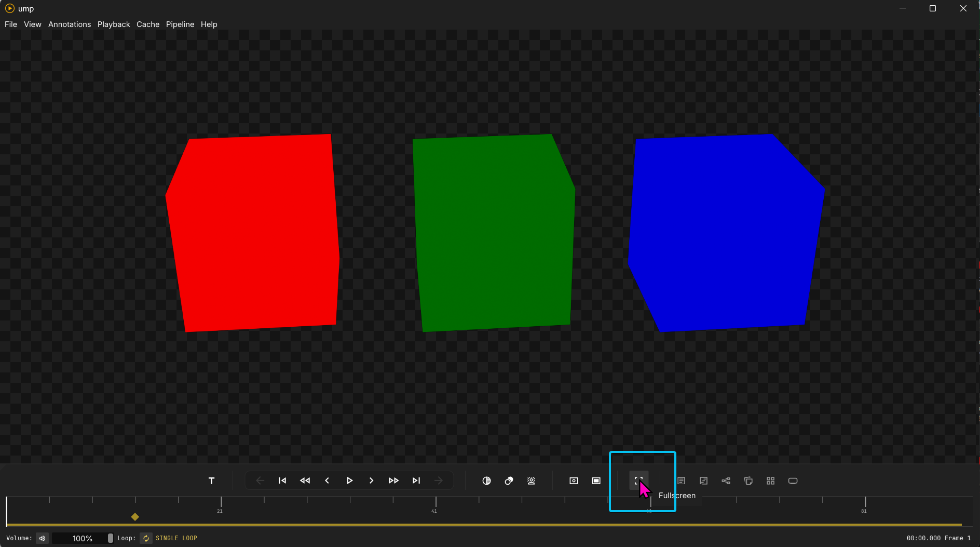Open the Playback menu
Viewport: 980px width, 547px height.
pos(114,24)
